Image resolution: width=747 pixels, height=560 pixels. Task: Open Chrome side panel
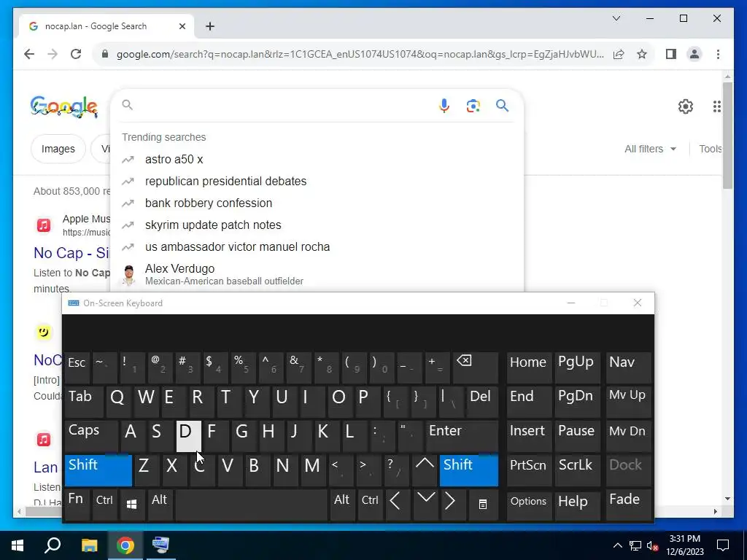[x=671, y=54]
